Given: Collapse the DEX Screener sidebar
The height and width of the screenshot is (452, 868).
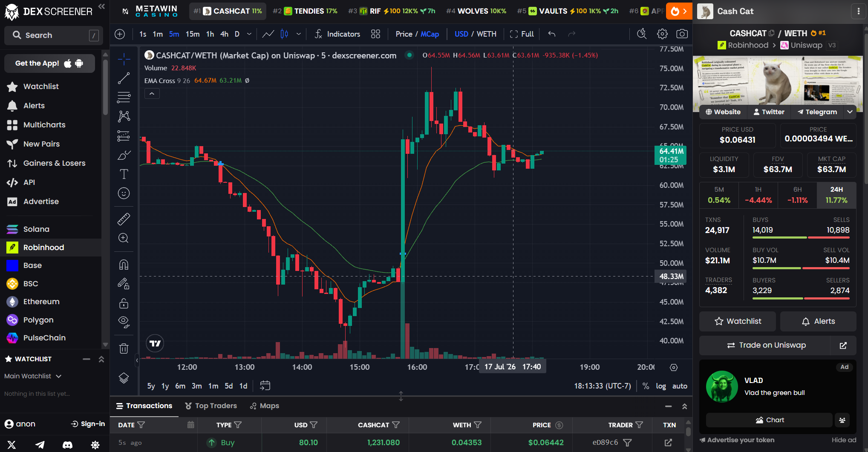Looking at the screenshot, I should pyautogui.click(x=101, y=6).
